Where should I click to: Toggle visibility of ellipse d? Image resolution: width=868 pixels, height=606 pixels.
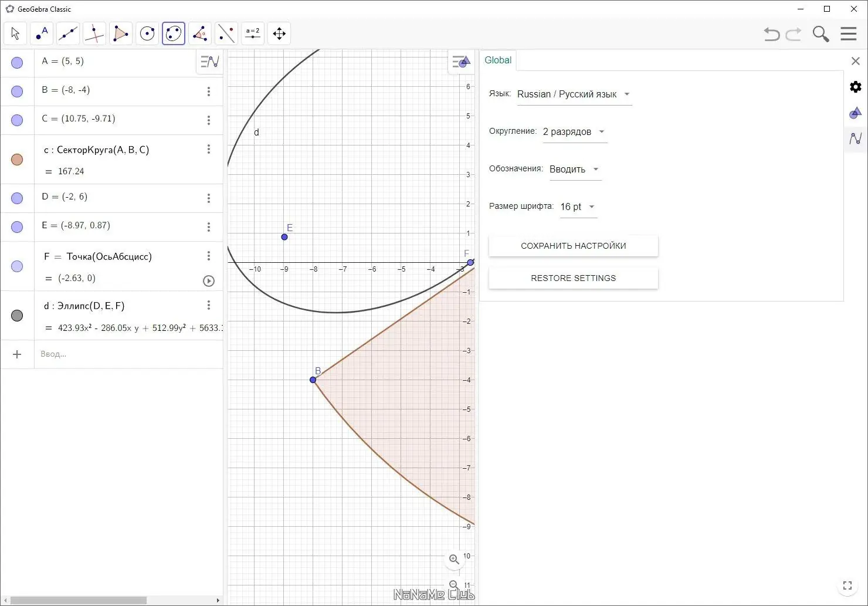click(x=17, y=316)
